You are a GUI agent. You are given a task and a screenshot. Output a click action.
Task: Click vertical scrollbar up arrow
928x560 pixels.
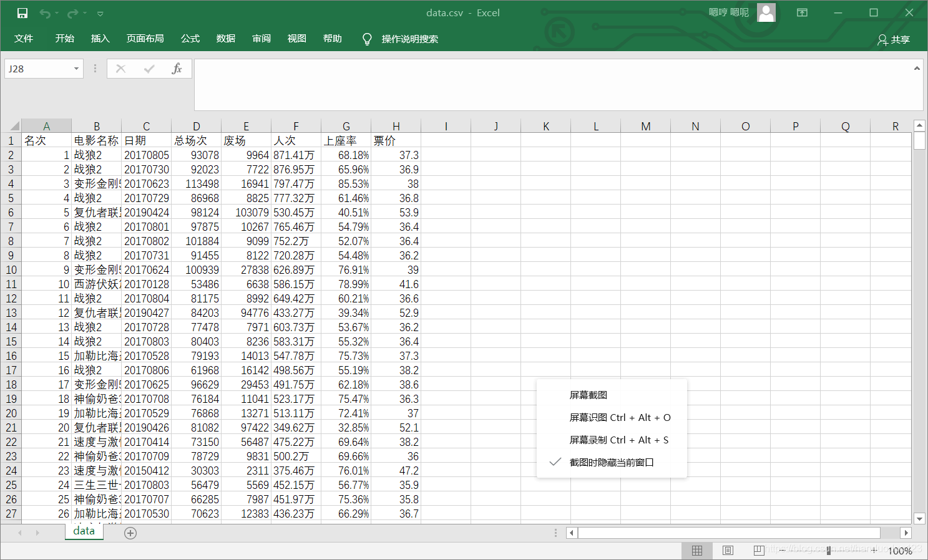coord(919,125)
